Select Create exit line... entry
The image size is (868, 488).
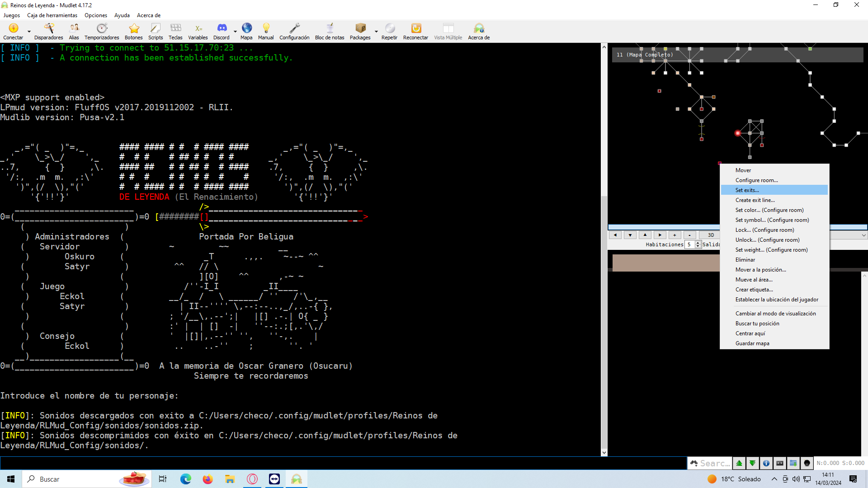774,200
